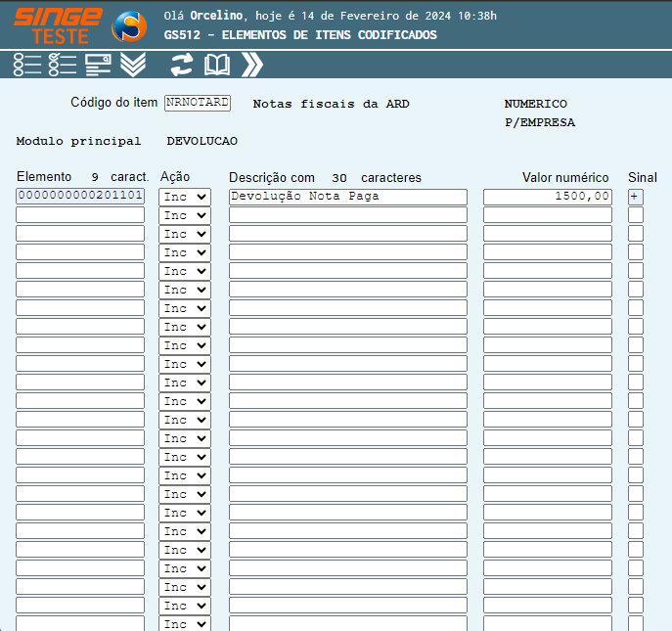This screenshot has height=631, width=672.
Task: Click the double right-chevron forward icon
Action: click(x=252, y=65)
